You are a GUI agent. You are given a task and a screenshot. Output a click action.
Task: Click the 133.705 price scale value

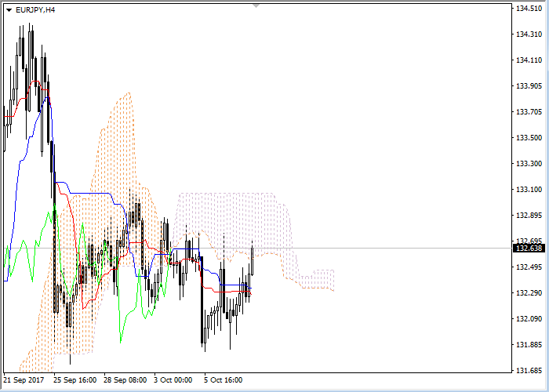pos(529,112)
